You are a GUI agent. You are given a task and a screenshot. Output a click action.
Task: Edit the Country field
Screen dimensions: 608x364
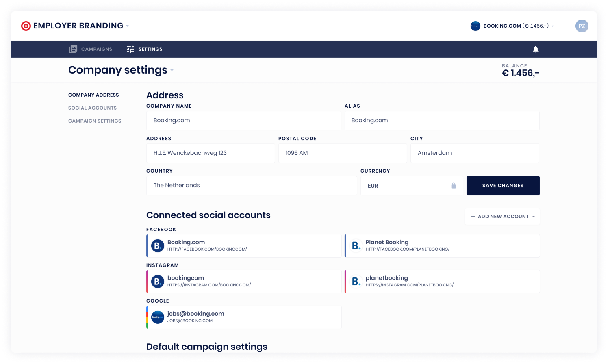pyautogui.click(x=252, y=186)
